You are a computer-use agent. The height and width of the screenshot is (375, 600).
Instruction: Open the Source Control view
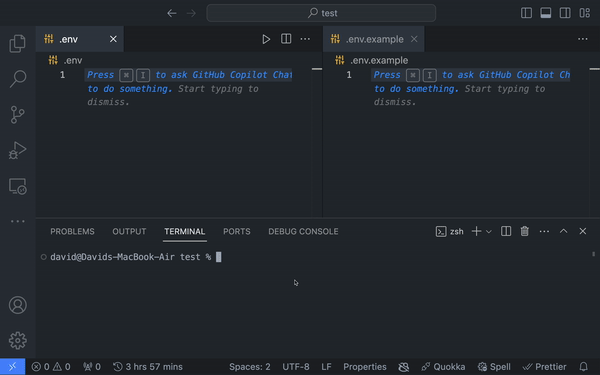coord(18,114)
